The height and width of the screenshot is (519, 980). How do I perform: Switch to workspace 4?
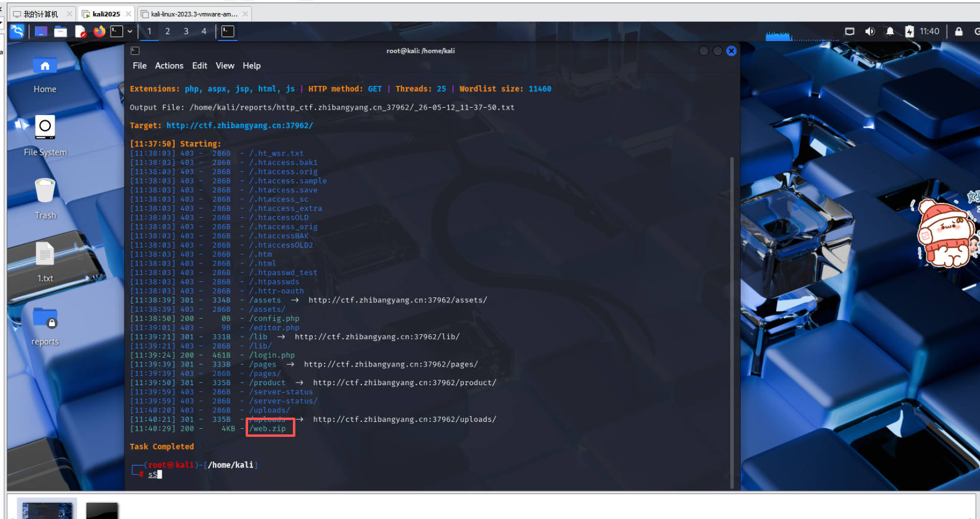pyautogui.click(x=204, y=31)
